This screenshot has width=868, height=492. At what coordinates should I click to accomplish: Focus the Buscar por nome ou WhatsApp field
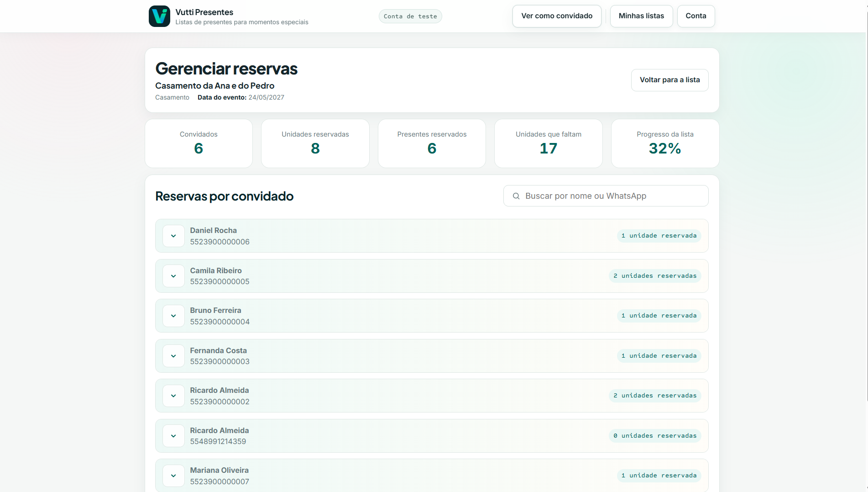606,196
